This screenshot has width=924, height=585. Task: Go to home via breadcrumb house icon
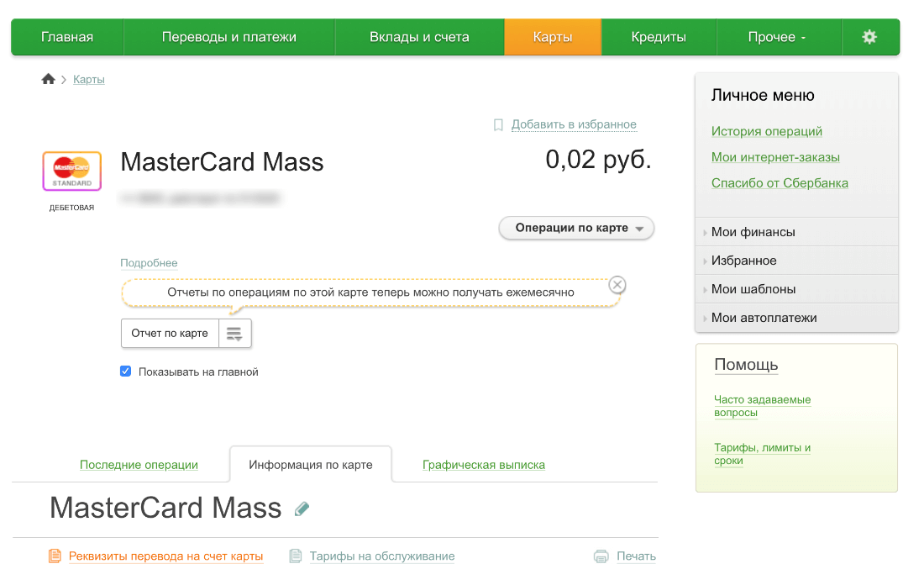(49, 79)
